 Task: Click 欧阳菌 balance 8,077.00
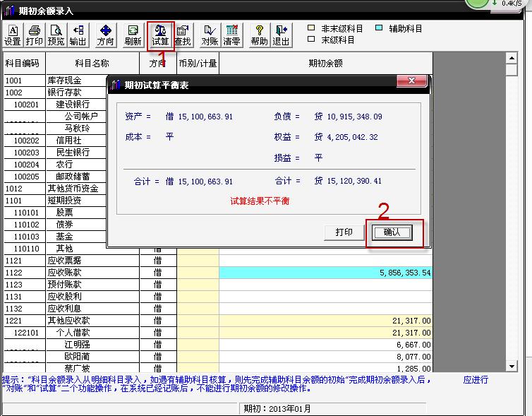point(326,357)
